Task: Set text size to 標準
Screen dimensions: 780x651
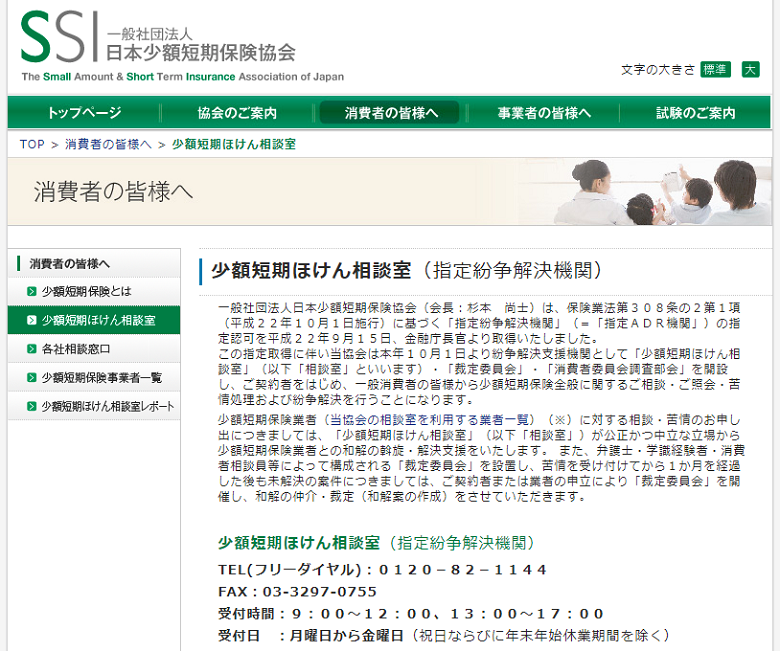Action: (715, 70)
